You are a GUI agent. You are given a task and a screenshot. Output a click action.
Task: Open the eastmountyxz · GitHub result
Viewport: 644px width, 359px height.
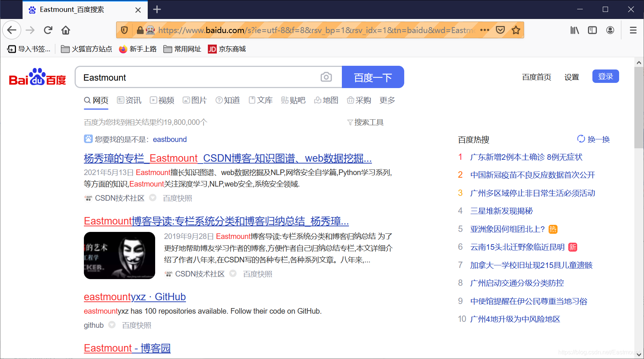tap(135, 297)
